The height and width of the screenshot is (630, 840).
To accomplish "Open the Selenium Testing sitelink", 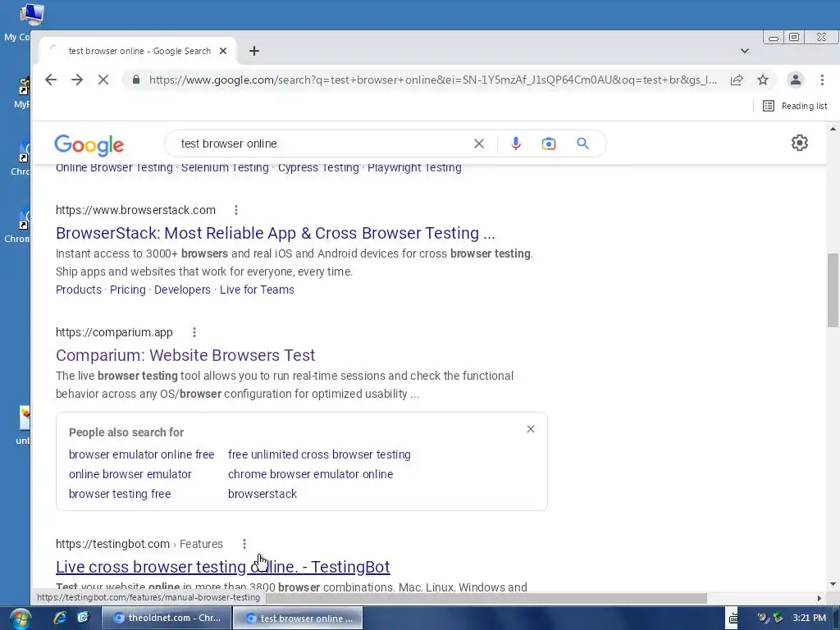I will click(x=225, y=167).
